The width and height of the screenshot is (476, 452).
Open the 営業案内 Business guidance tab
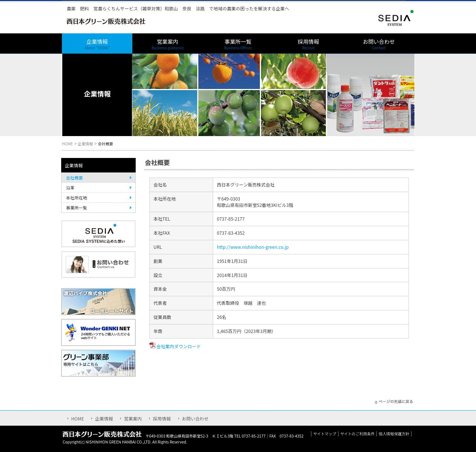pos(168,43)
